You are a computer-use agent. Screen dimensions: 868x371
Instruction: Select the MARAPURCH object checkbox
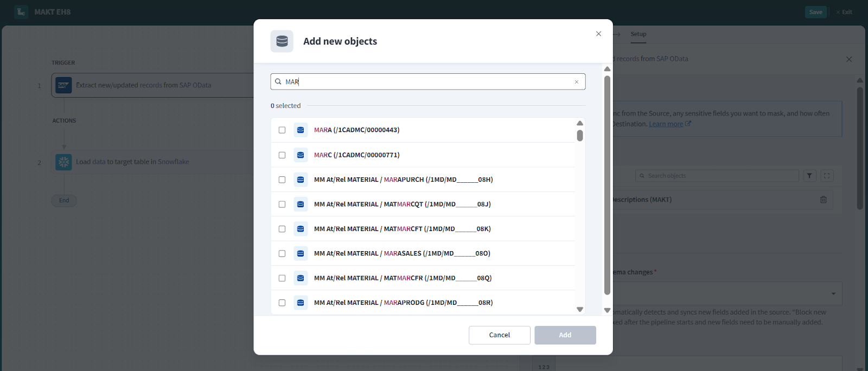[282, 180]
